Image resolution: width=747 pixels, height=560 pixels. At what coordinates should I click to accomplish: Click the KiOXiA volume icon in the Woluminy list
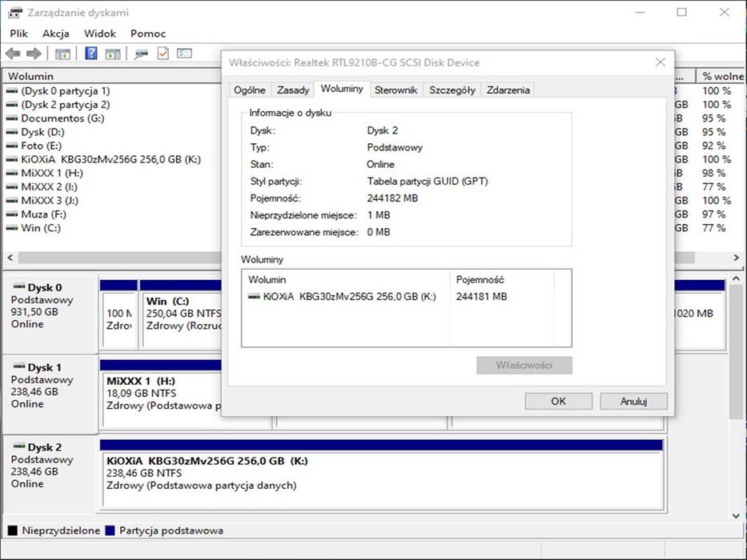255,296
